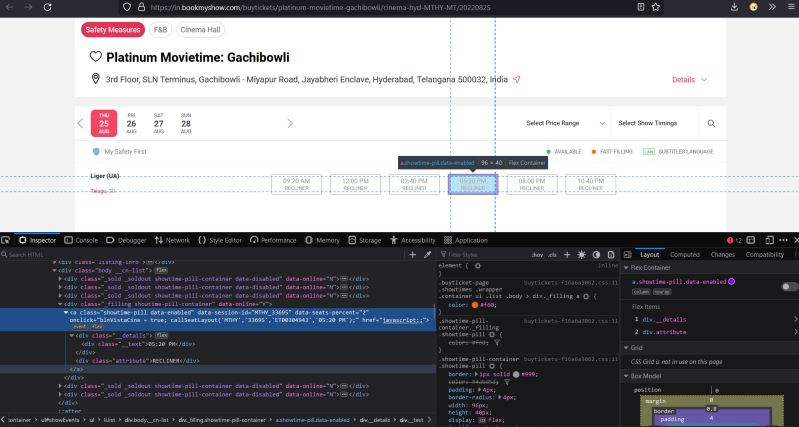Favorite the cinema with the heart icon
799x427 pixels.
click(96, 57)
